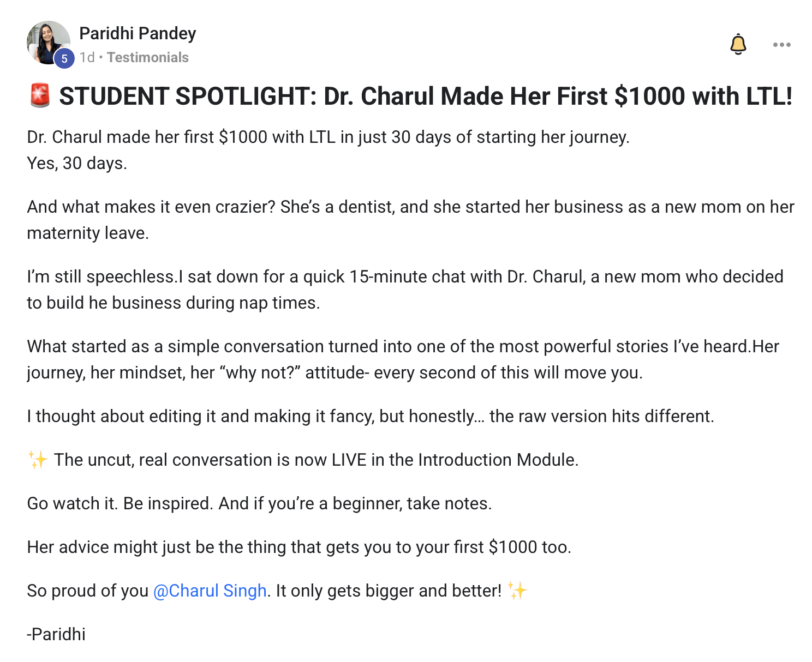Open Paridhi Pandey's profile photo
This screenshot has height=662, width=812.
47,41
